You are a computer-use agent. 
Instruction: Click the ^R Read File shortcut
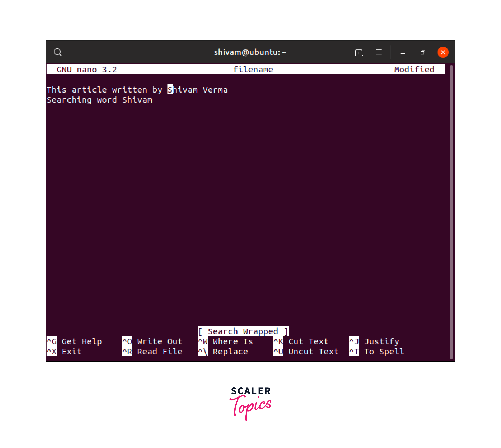pos(152,351)
